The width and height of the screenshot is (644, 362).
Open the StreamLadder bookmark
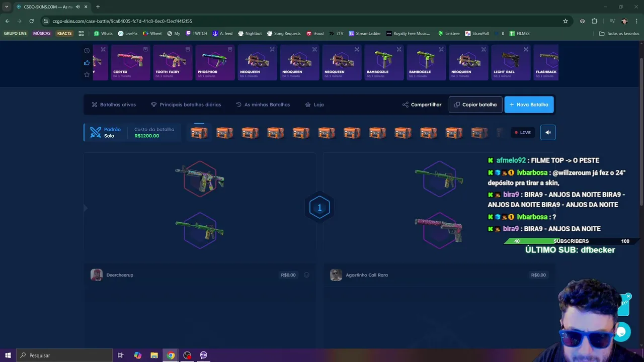[365, 34]
